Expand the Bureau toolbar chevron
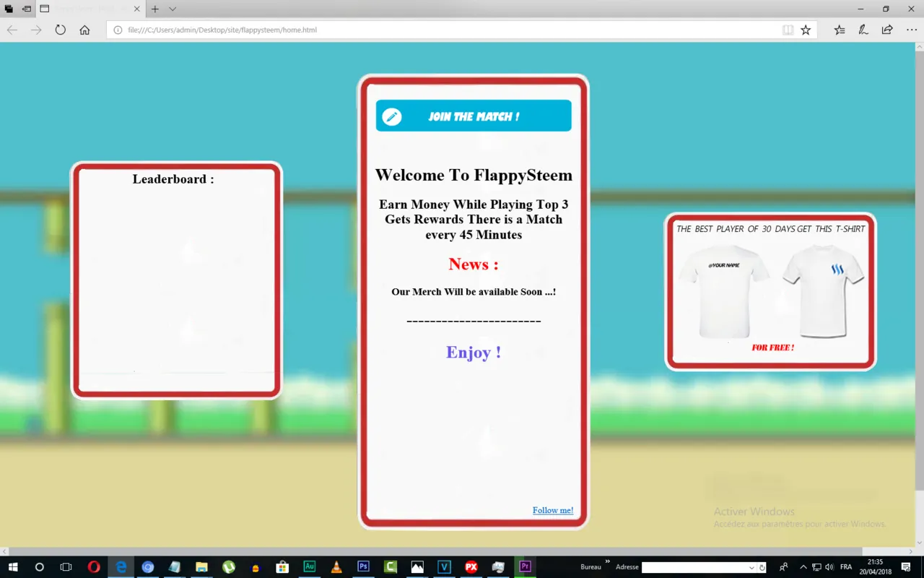The height and width of the screenshot is (578, 924). point(608,562)
